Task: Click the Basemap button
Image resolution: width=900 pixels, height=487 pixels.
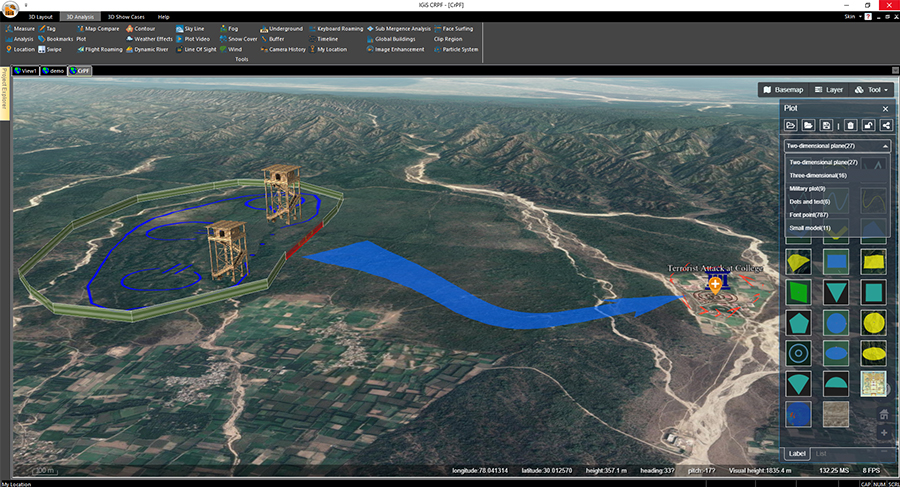Action: click(x=783, y=90)
